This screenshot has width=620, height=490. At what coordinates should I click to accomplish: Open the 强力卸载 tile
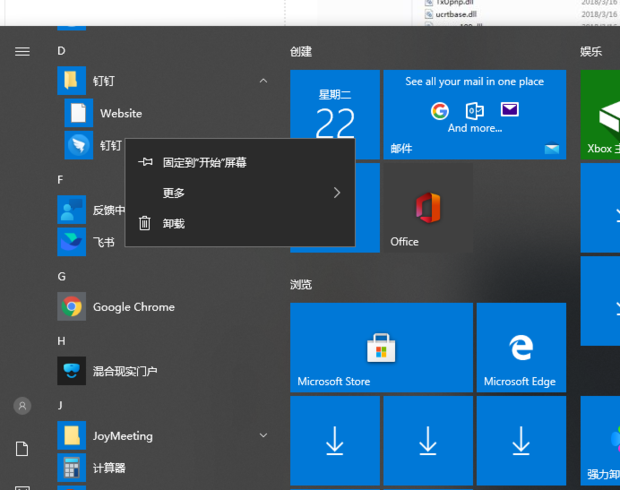click(600, 441)
